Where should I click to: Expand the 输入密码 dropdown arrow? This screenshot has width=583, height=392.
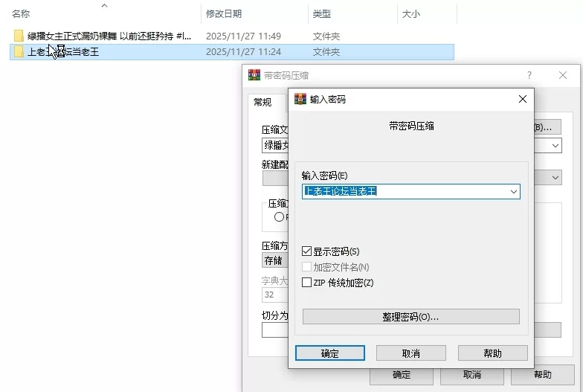[x=512, y=192]
